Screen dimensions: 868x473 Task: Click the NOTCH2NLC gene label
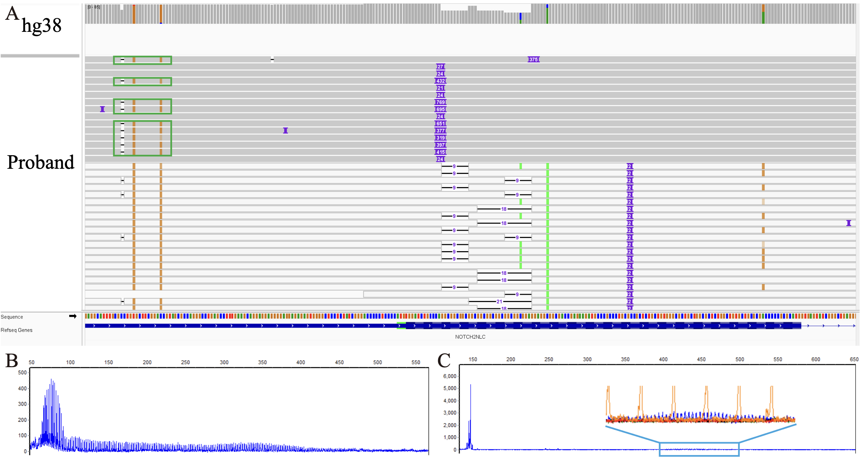(x=470, y=337)
